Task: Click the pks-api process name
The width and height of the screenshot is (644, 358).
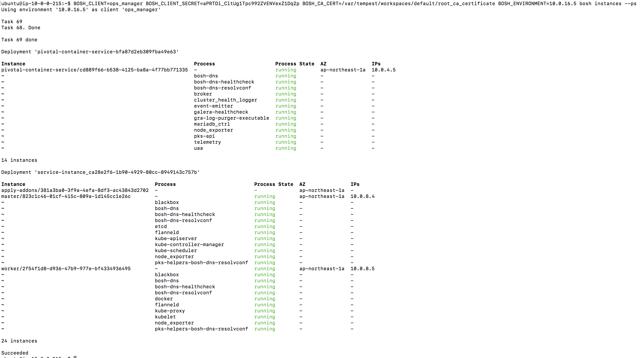Action: pyautogui.click(x=204, y=136)
